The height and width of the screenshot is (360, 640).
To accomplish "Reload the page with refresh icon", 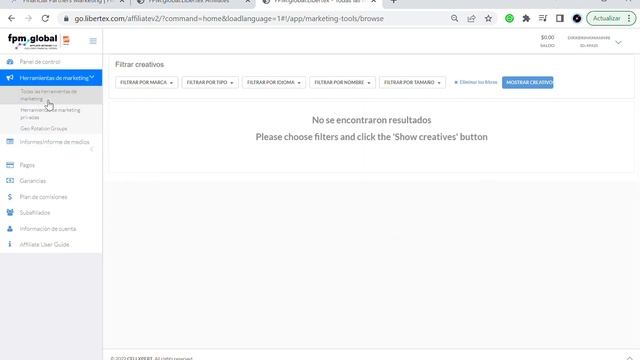I will (45, 18).
